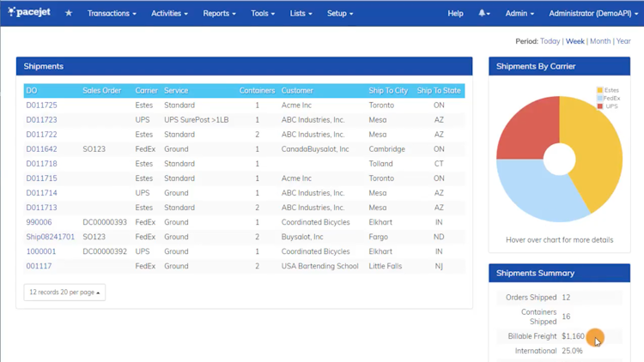This screenshot has height=362, width=644.
Task: Click the light blue FedEx pie slice
Action: (534, 189)
